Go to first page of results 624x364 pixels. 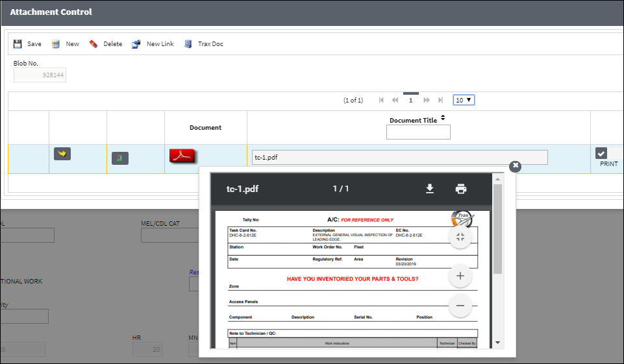click(381, 101)
